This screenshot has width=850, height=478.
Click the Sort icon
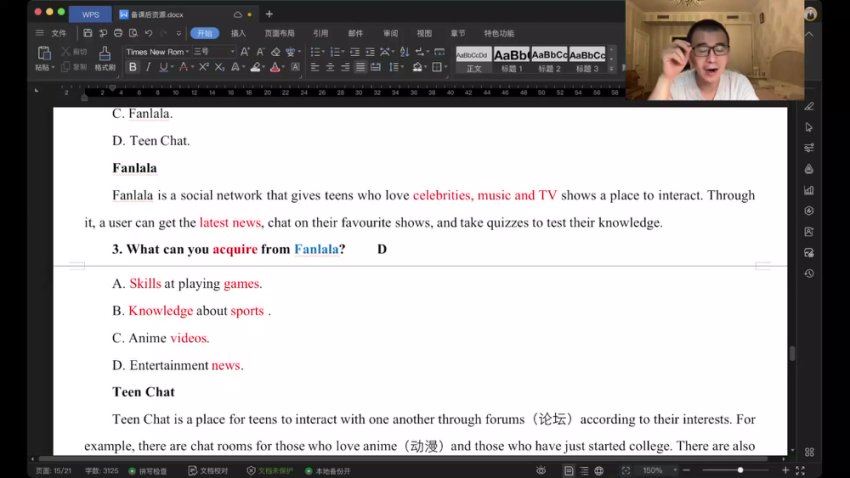404,51
